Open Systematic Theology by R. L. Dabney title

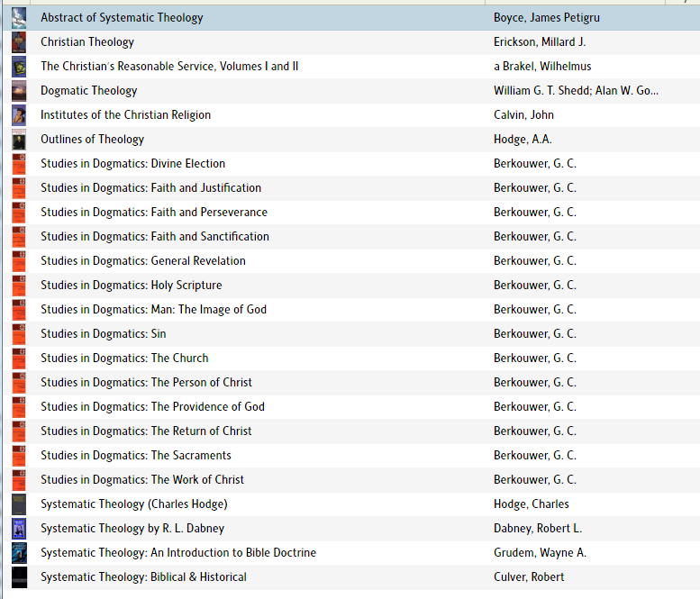point(132,529)
